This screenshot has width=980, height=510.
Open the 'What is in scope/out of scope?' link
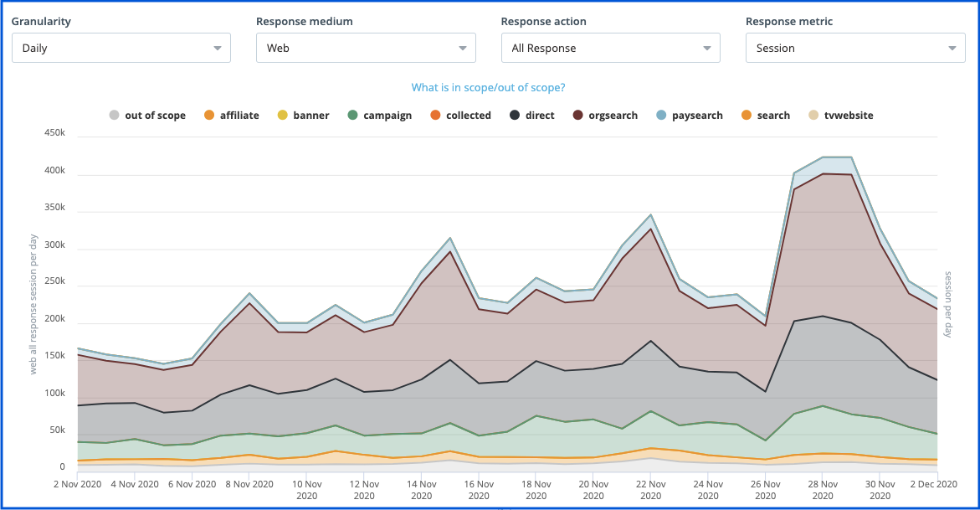(x=490, y=87)
